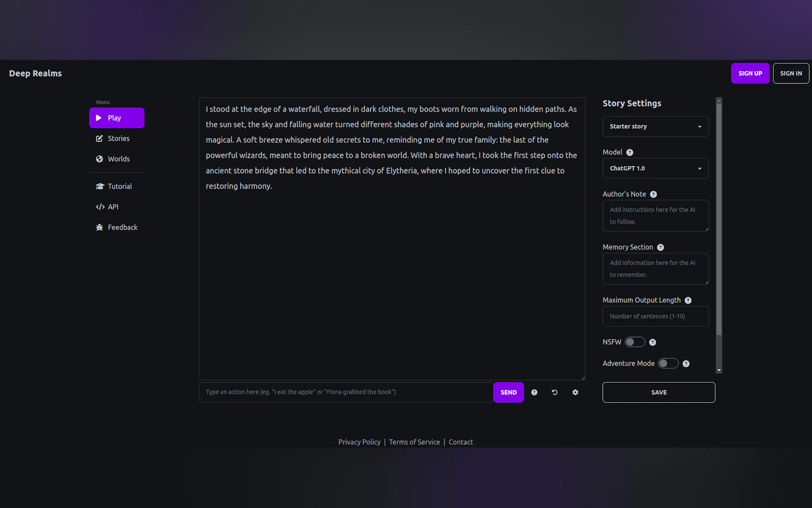Click help icon next to Send button

pos(534,392)
